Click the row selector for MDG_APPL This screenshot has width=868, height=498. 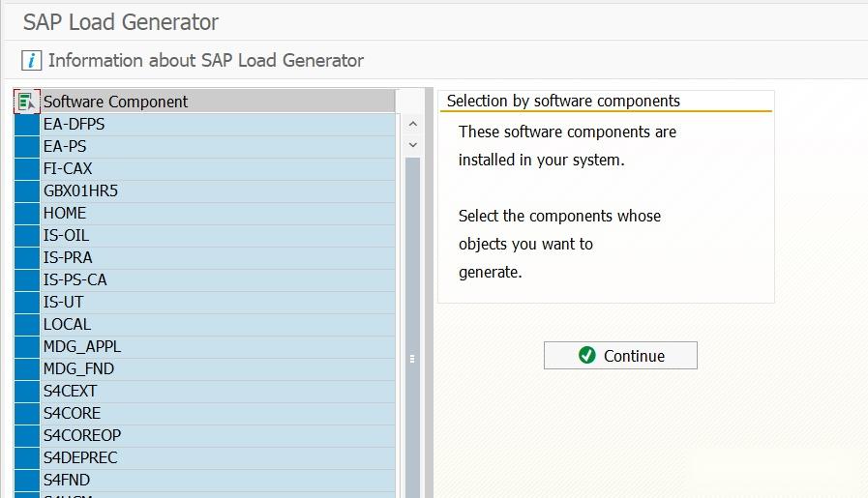[x=26, y=346]
